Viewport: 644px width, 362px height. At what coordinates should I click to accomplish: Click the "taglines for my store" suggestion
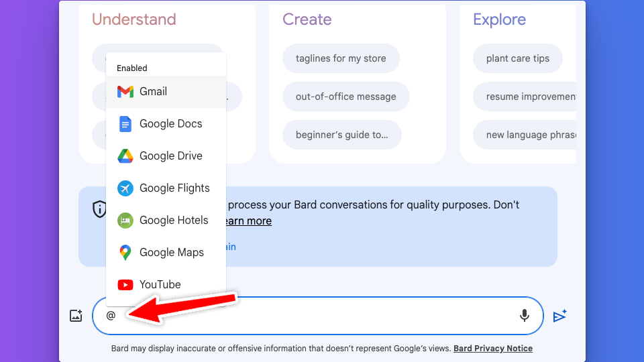pos(341,58)
